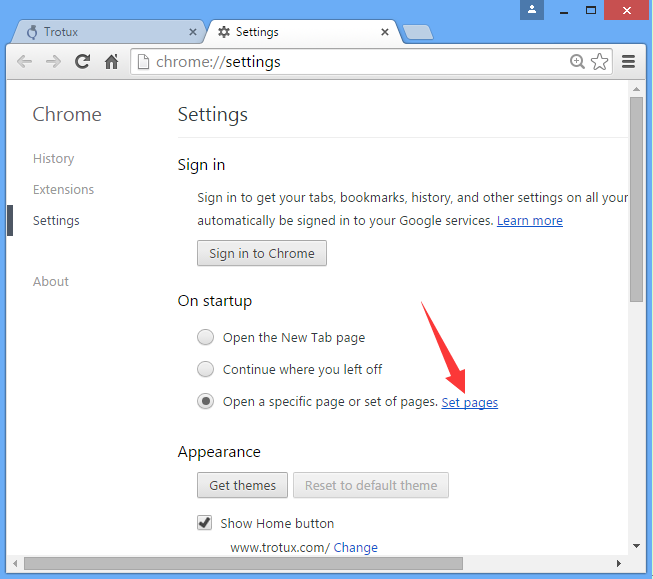Select 'Open a specific page or set of pages'
The width and height of the screenshot is (653, 579).
[x=205, y=401]
